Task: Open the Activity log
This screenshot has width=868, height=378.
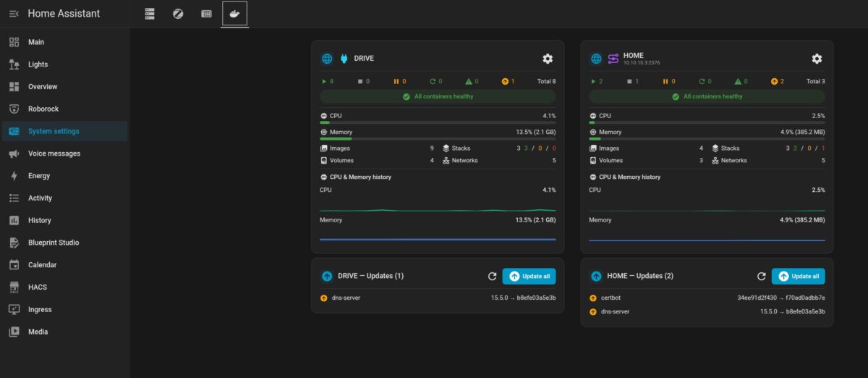Action: pyautogui.click(x=64, y=198)
